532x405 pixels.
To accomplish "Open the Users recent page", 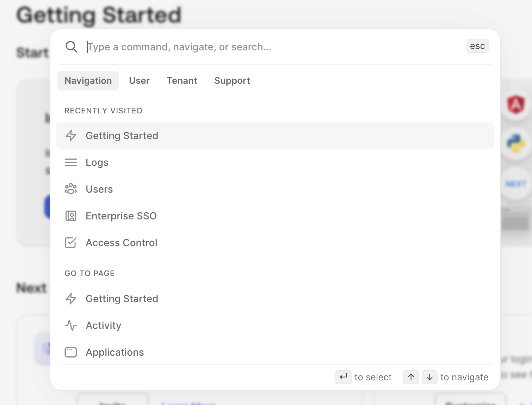I will [275, 189].
